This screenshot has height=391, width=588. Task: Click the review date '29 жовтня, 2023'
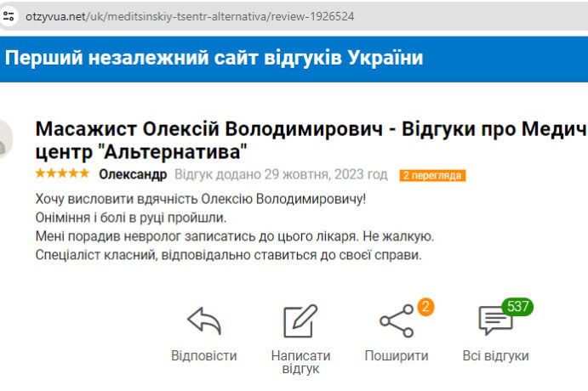(x=312, y=175)
